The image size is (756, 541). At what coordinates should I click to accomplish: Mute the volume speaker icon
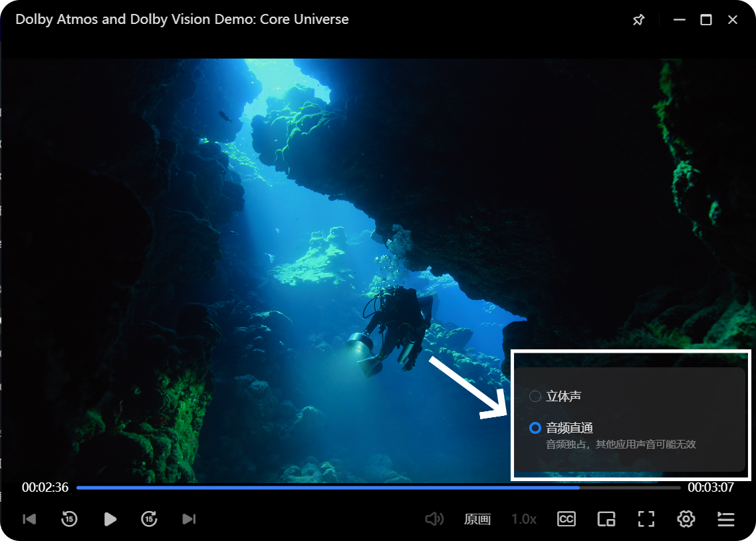click(434, 519)
